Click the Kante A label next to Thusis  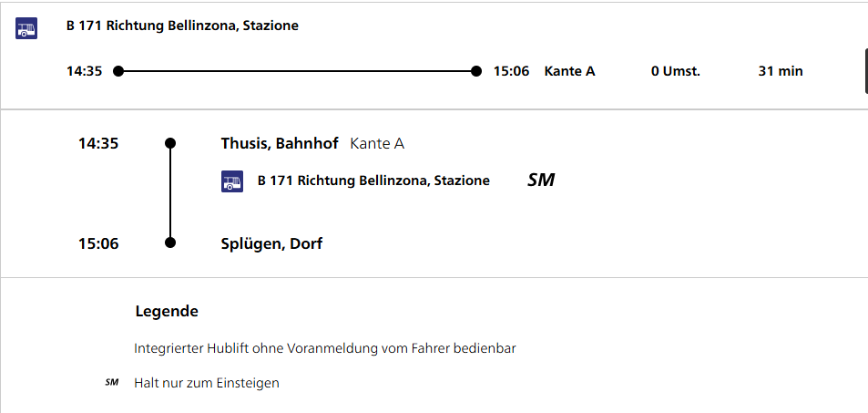(x=377, y=143)
